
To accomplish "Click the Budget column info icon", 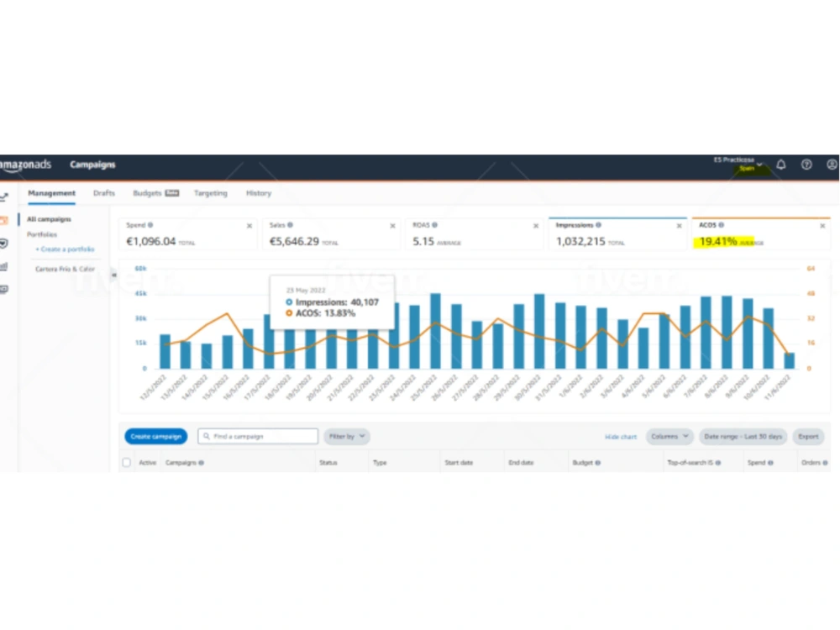I will click(x=598, y=462).
